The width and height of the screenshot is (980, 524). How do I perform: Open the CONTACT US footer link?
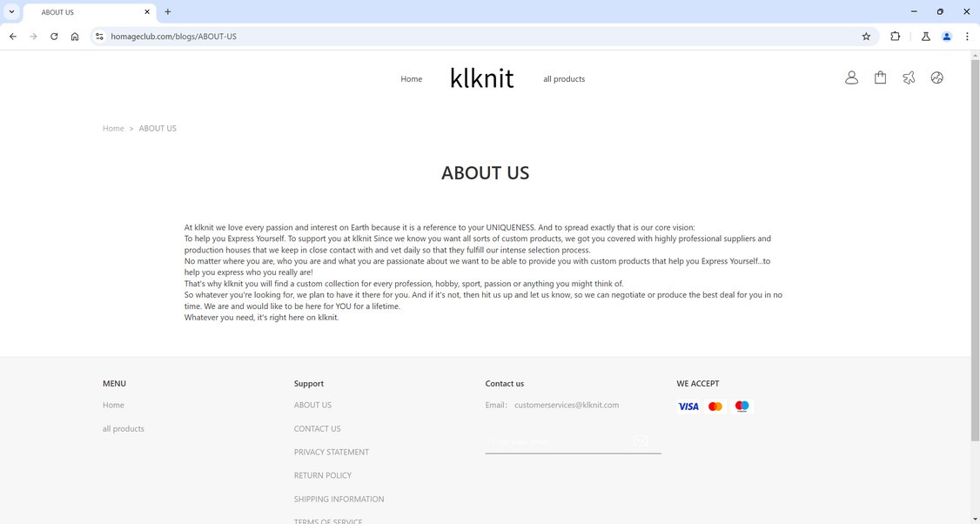pos(317,429)
